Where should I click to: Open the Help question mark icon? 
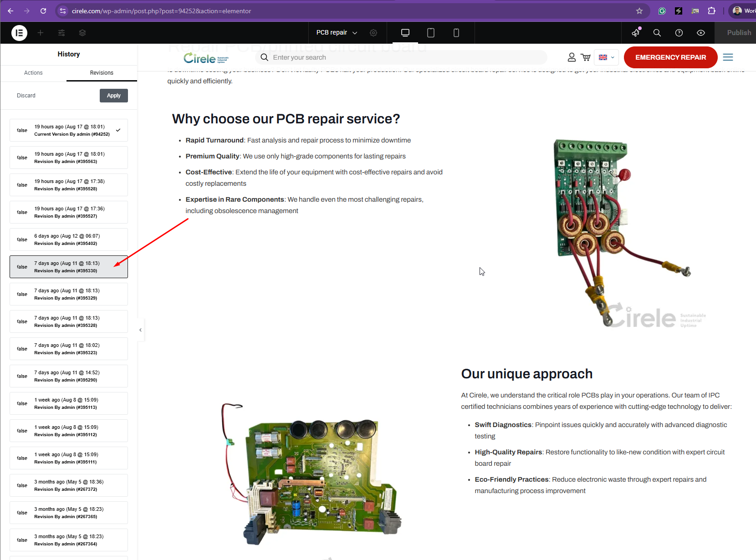click(679, 33)
